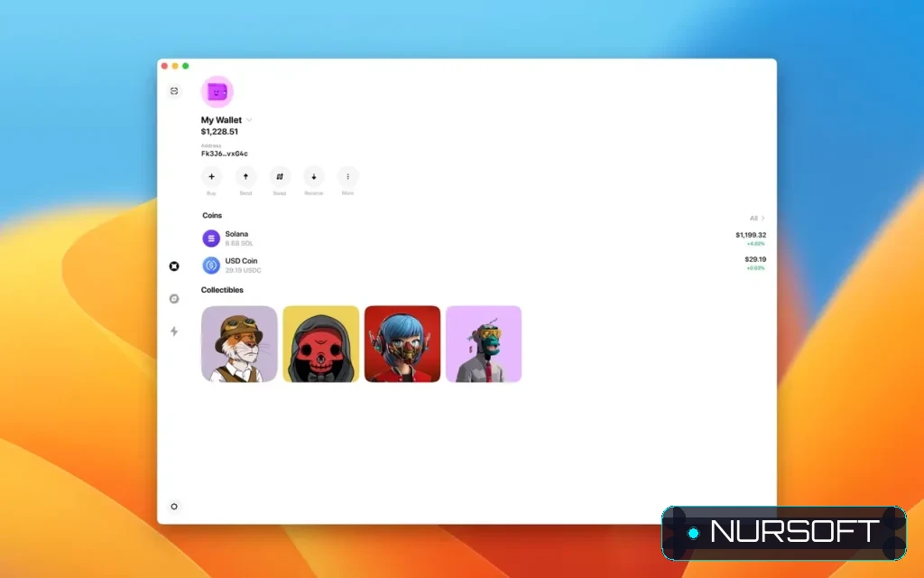Click the $1,199.32 Solana value
Screen dimensions: 924x578
pos(751,235)
